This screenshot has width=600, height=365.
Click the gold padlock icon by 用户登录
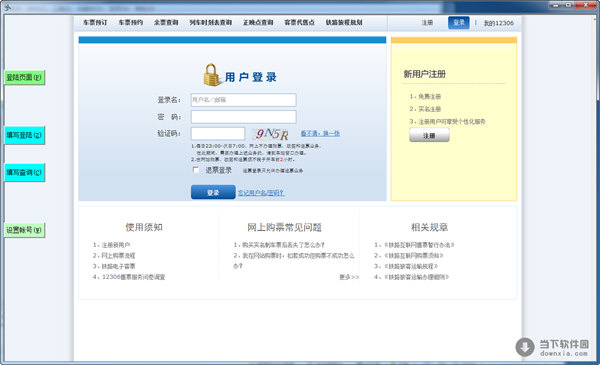pyautogui.click(x=211, y=75)
